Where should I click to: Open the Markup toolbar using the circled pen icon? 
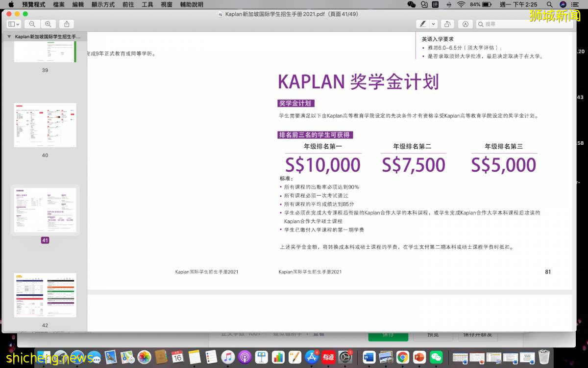pyautogui.click(x=465, y=24)
